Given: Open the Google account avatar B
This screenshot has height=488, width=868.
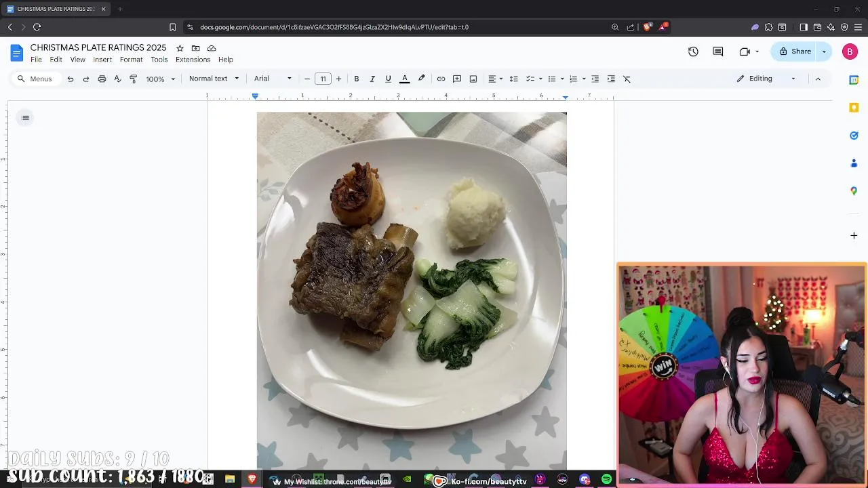Looking at the screenshot, I should coord(850,52).
